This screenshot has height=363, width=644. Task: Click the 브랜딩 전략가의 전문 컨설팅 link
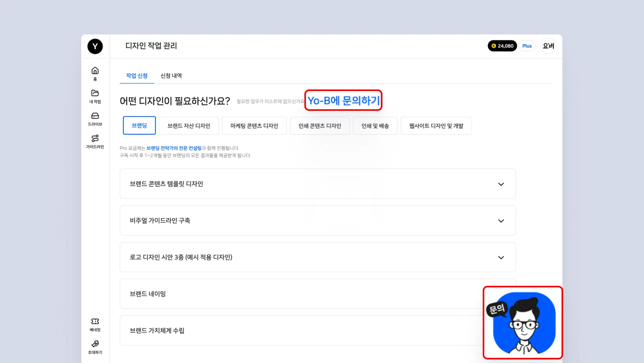[x=174, y=148]
